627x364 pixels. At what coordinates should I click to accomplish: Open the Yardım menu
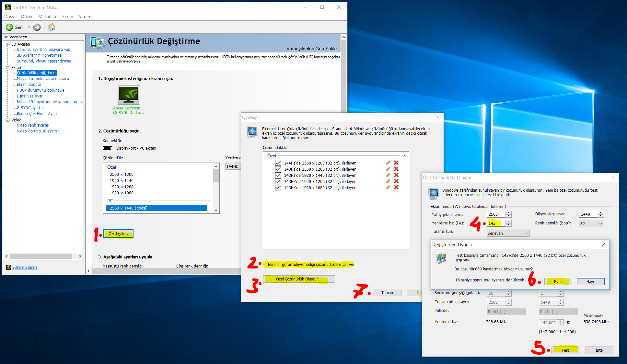click(x=84, y=17)
